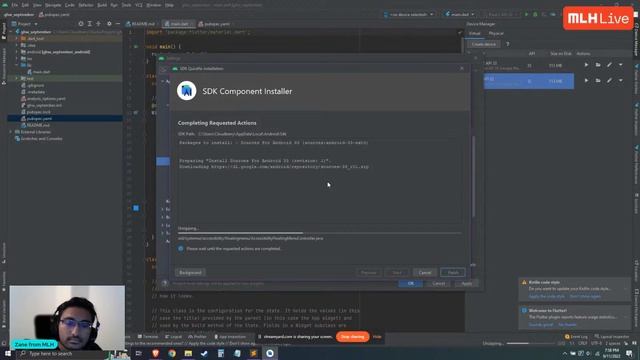Click Windows search box

tap(63, 353)
